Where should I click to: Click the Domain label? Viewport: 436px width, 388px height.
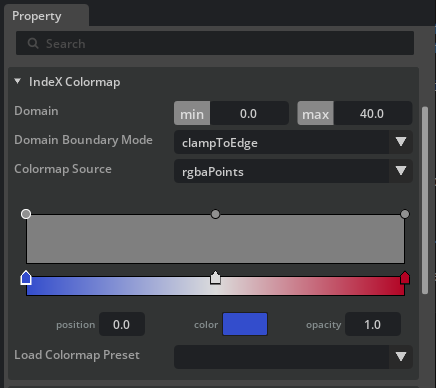coord(36,111)
